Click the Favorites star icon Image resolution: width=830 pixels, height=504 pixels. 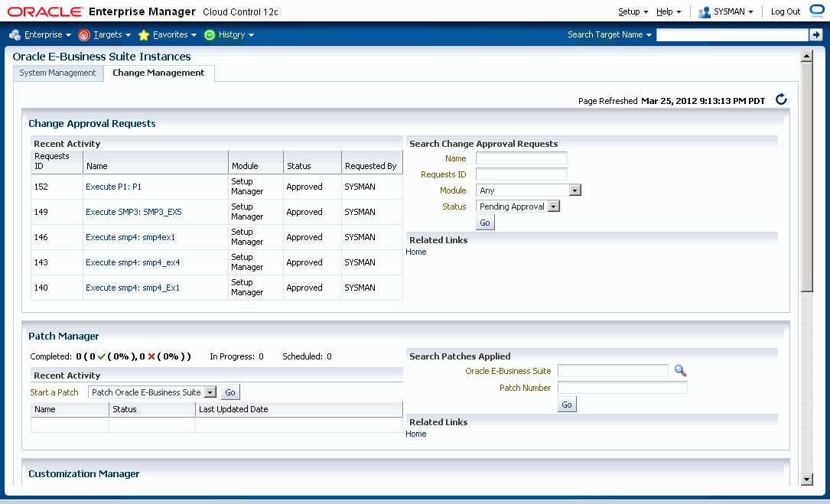pos(144,35)
